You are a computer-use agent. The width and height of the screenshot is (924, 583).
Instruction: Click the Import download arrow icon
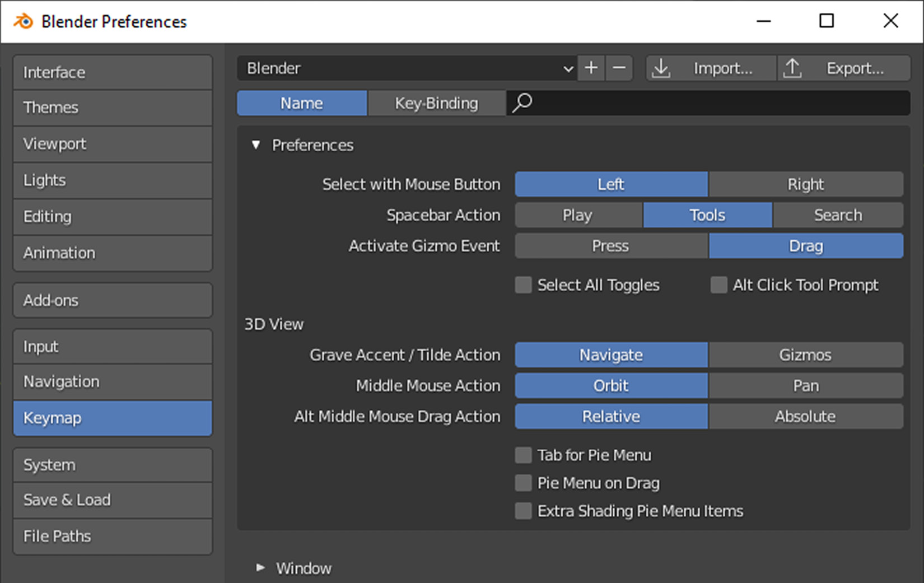coord(661,68)
